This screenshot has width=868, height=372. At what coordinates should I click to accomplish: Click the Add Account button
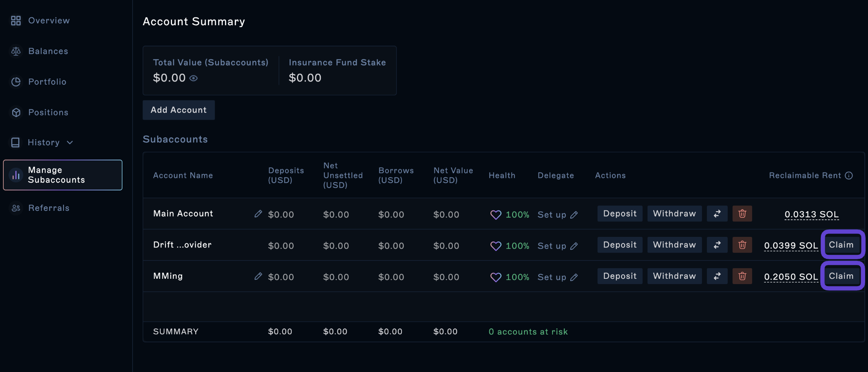179,110
